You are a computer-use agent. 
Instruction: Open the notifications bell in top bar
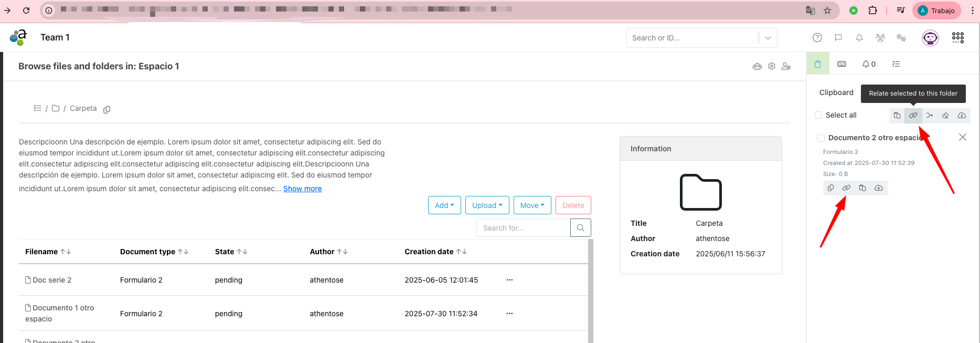tap(859, 38)
